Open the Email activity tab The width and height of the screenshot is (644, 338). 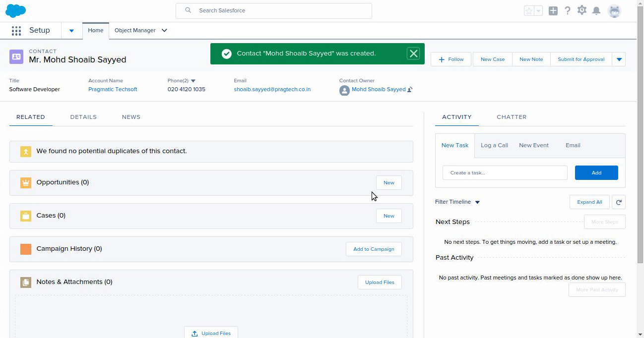click(573, 146)
